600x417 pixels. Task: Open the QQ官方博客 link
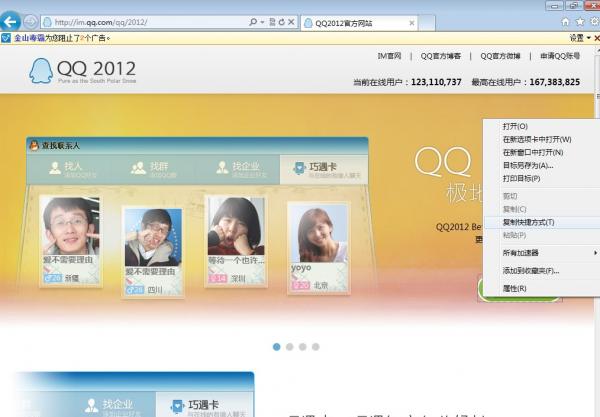pos(441,56)
